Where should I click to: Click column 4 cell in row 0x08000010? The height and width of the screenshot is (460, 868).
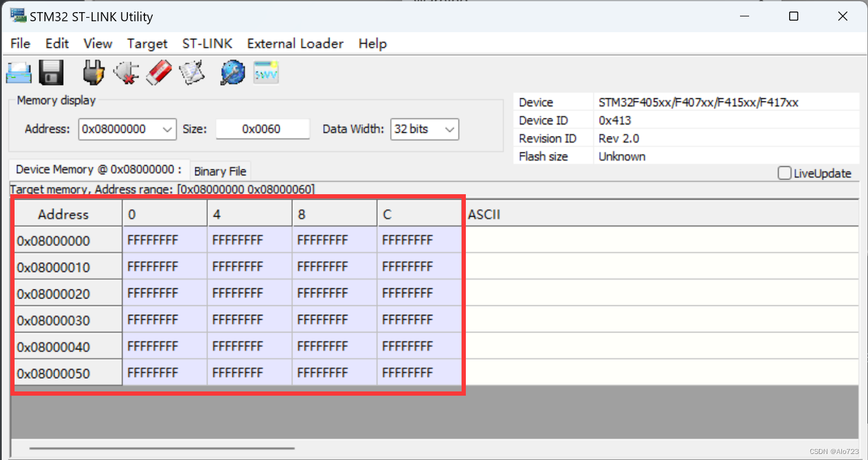coord(250,267)
